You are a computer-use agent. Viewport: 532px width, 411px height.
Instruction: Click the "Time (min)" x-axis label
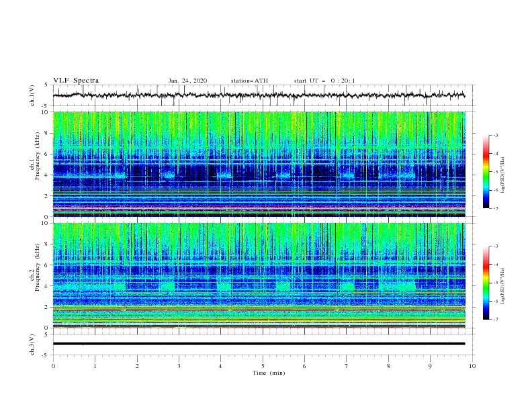coord(269,373)
